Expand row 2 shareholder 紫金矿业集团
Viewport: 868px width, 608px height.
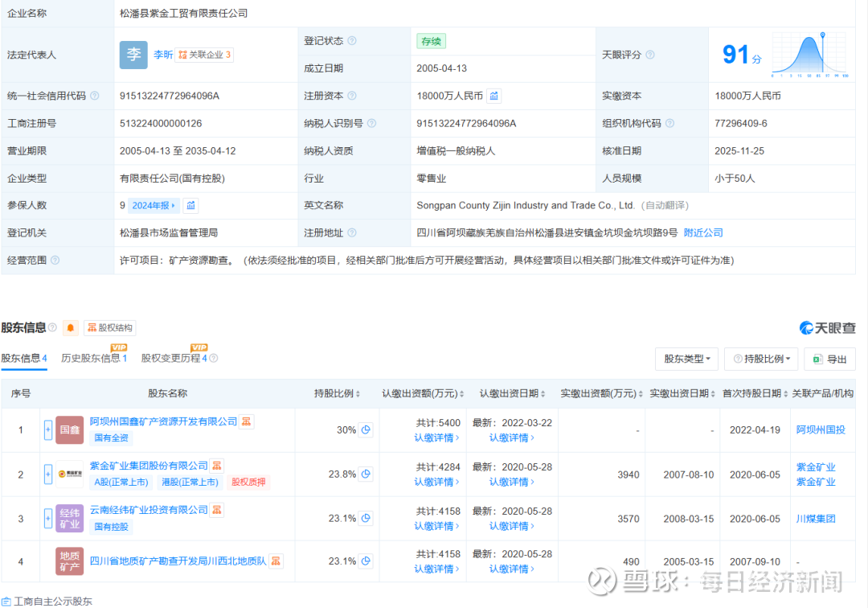point(48,474)
